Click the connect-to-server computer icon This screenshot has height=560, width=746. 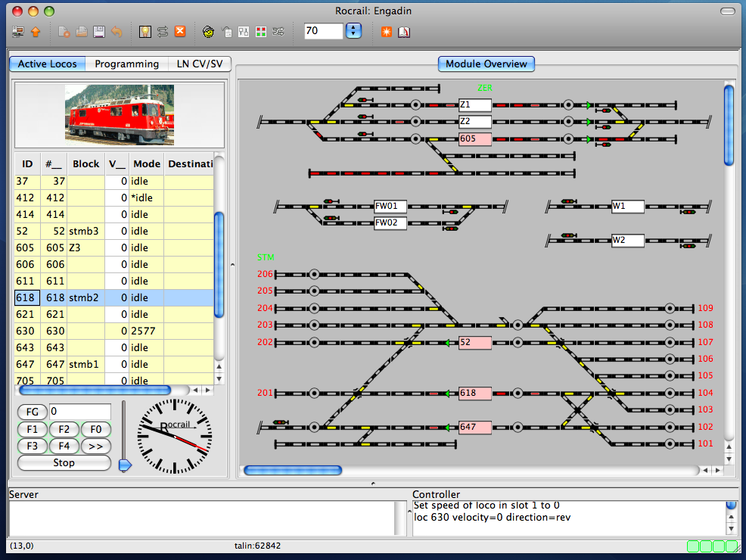pos(18,32)
